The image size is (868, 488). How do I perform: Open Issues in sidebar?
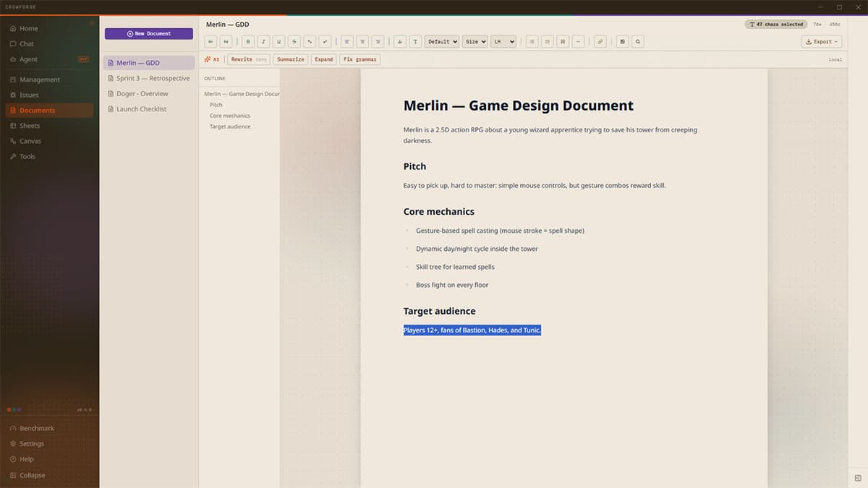pos(49,95)
